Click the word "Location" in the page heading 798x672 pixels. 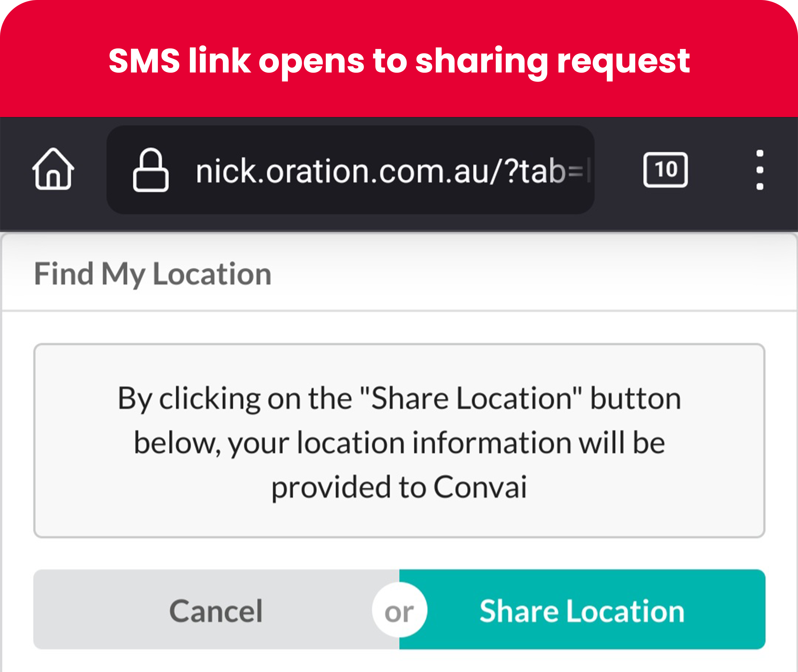pyautogui.click(x=212, y=274)
